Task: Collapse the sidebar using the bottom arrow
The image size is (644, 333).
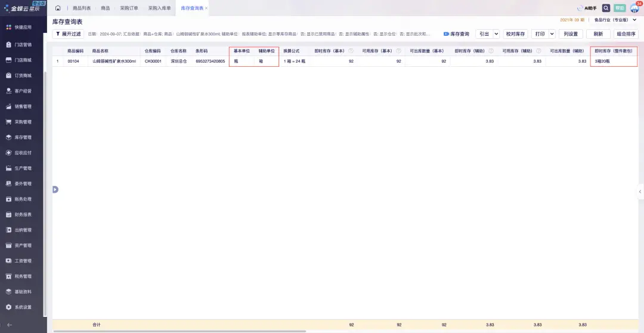Action: pyautogui.click(x=9, y=325)
